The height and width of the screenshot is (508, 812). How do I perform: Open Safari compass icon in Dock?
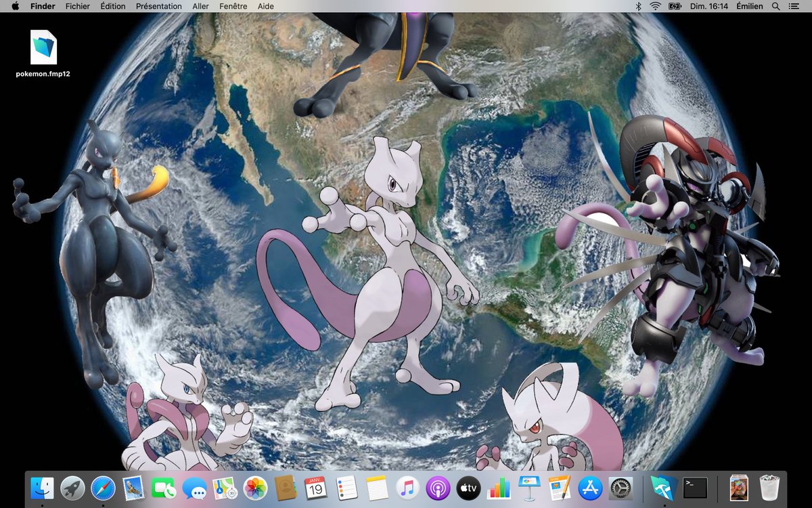click(x=104, y=488)
